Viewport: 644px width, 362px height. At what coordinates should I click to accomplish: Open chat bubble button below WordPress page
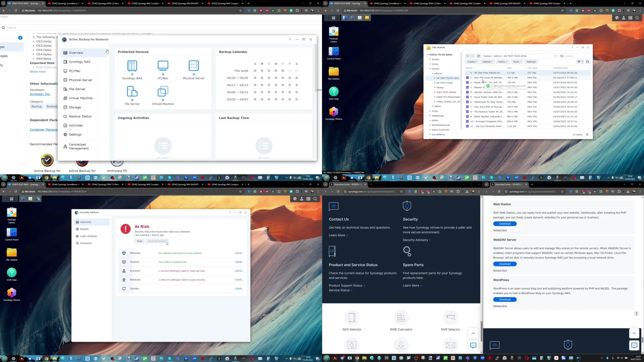coord(634,345)
